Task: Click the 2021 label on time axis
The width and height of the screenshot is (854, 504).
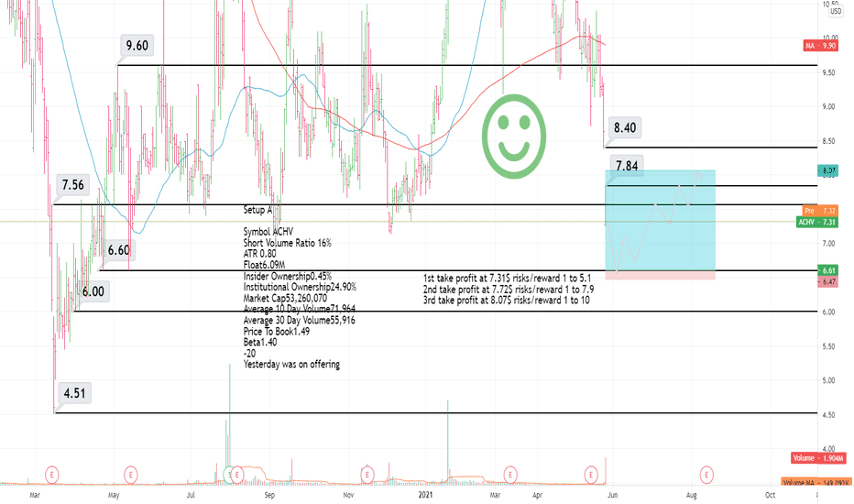Action: point(425,494)
